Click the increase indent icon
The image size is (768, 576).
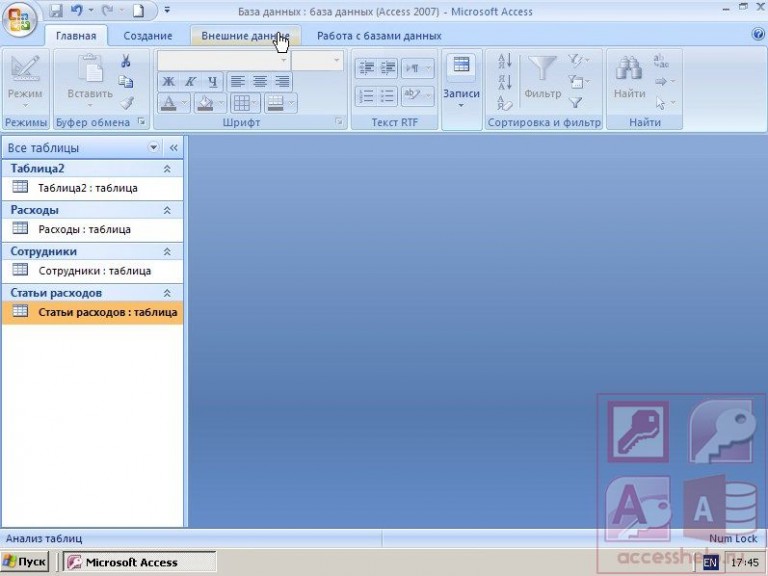388,68
